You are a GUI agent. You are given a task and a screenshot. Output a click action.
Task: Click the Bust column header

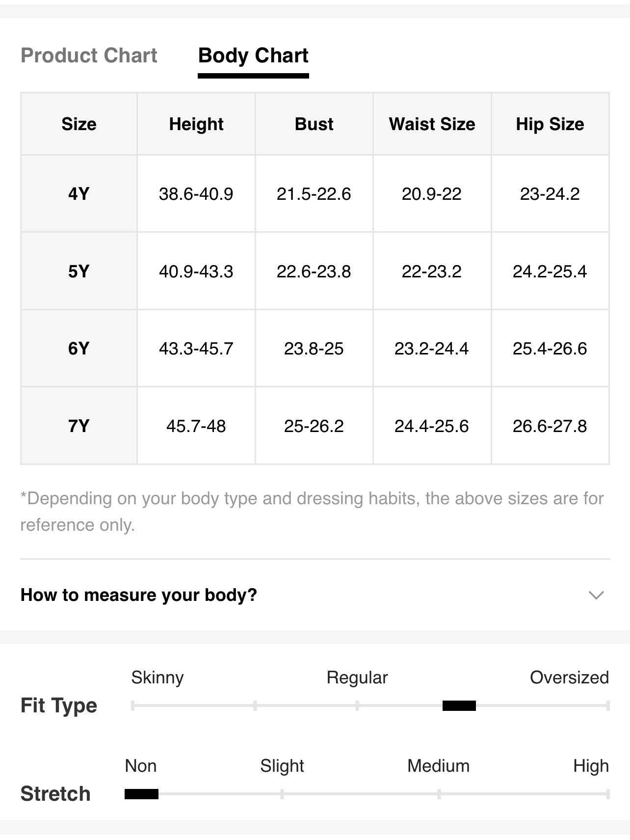(314, 124)
